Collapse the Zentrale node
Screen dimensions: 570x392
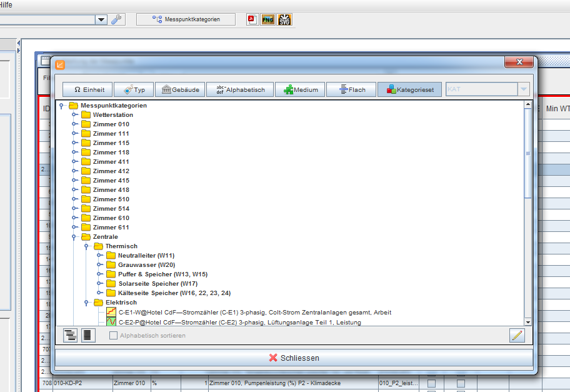click(74, 237)
